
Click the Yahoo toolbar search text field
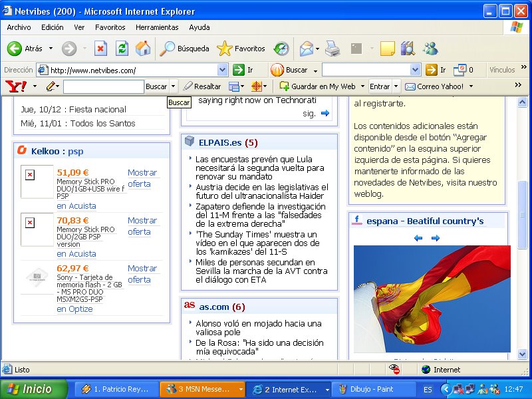[104, 86]
